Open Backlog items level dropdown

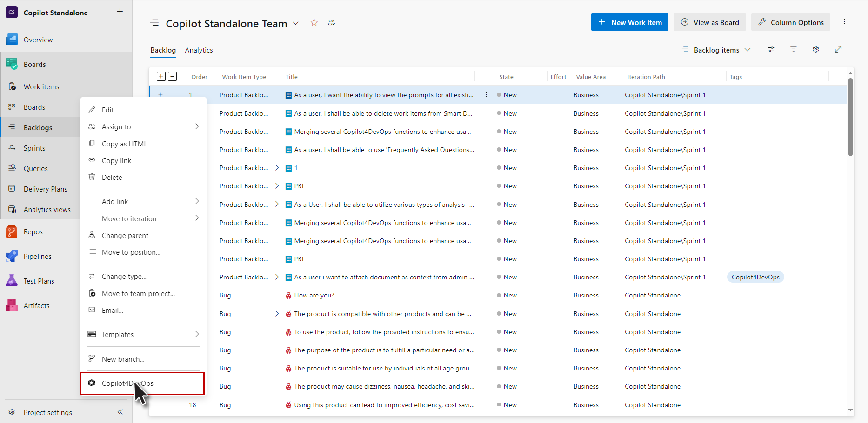click(x=716, y=50)
